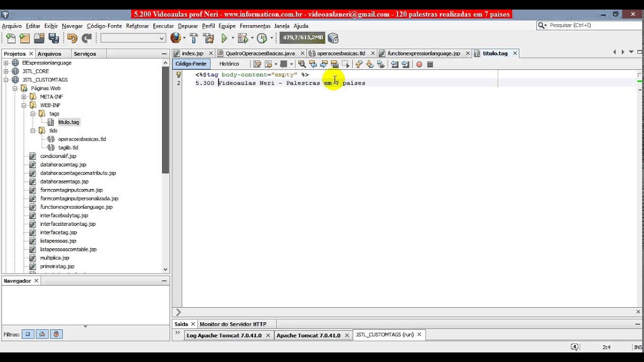This screenshot has width=644, height=362.
Task: Switch editor to Histórico view
Action: (x=229, y=64)
